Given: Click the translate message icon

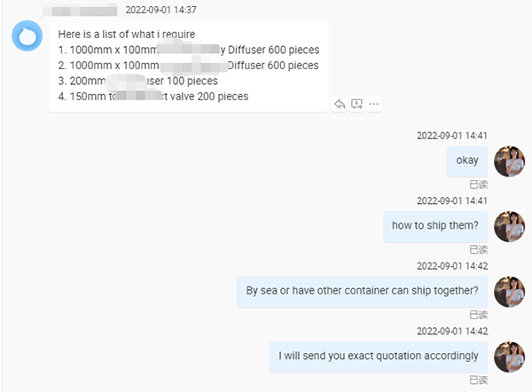Looking at the screenshot, I should [356, 104].
